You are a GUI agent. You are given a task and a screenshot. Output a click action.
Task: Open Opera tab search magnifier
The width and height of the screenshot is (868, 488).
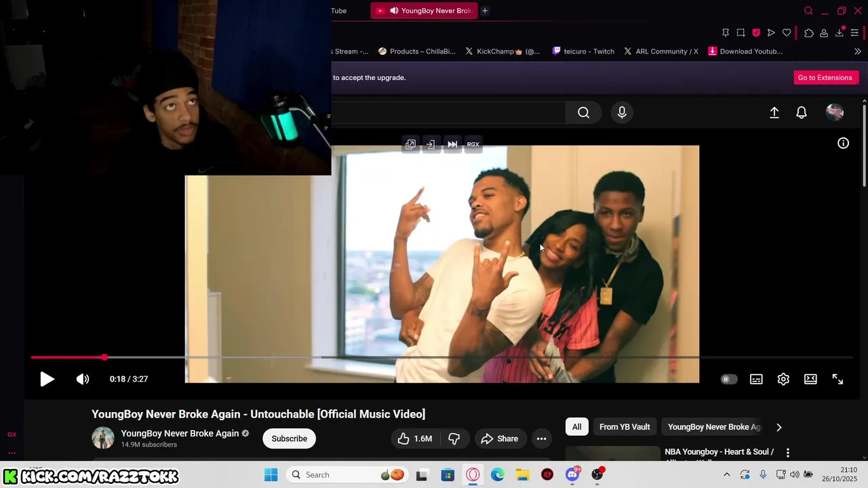(x=808, y=11)
